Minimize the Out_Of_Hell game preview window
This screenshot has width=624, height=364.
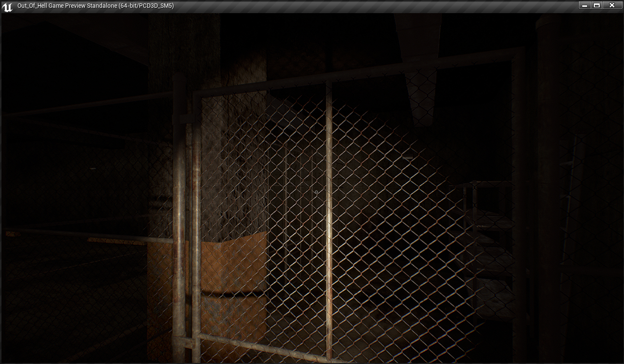585,5
